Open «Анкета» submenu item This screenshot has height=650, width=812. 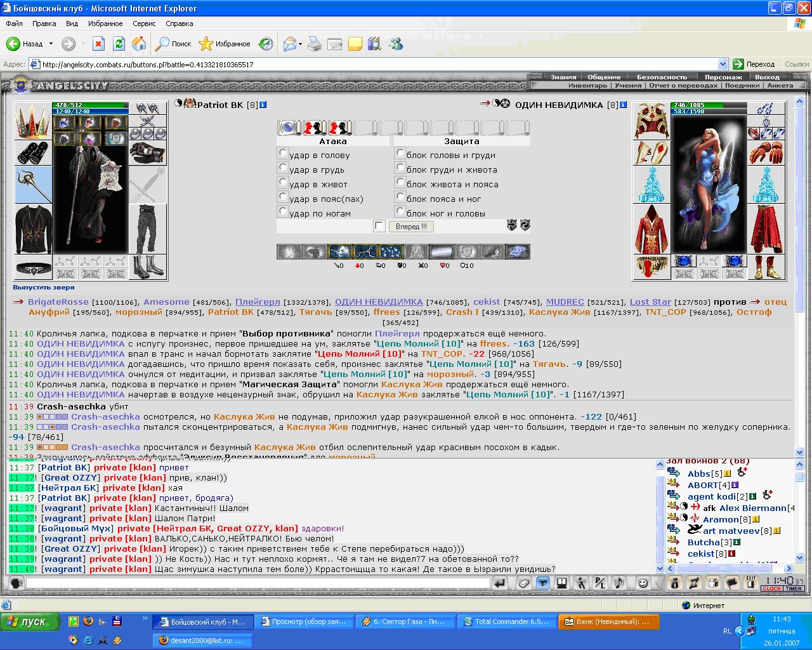click(x=780, y=85)
